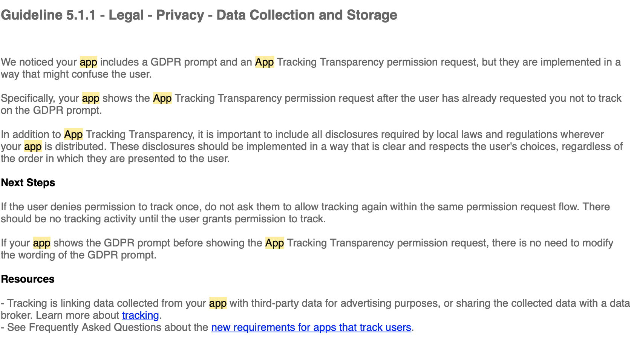Click the words "way that might confuse the user"
This screenshot has height=364, width=637.
(x=76, y=74)
